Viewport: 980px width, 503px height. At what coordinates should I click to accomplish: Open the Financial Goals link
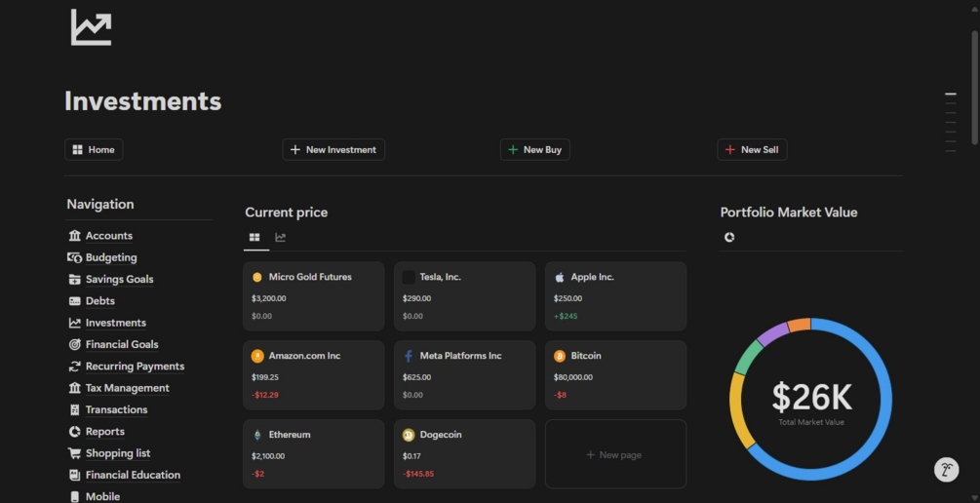[x=122, y=344]
